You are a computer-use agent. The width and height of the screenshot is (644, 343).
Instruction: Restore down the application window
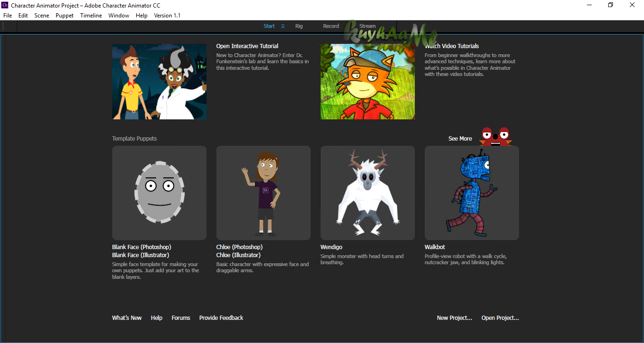coord(611,5)
